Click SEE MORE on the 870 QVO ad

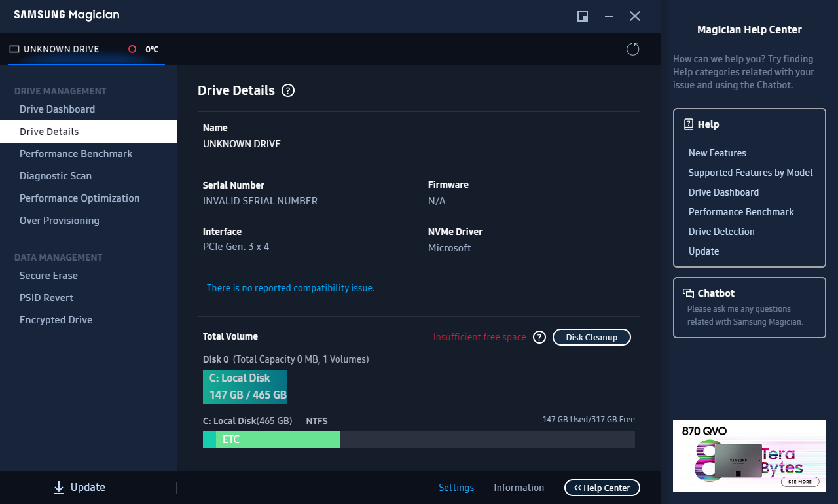tap(799, 482)
